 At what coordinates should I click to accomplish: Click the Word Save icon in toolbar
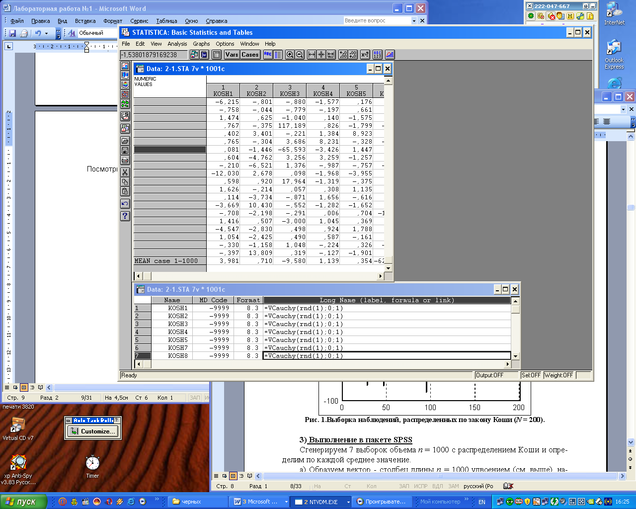[x=11, y=33]
